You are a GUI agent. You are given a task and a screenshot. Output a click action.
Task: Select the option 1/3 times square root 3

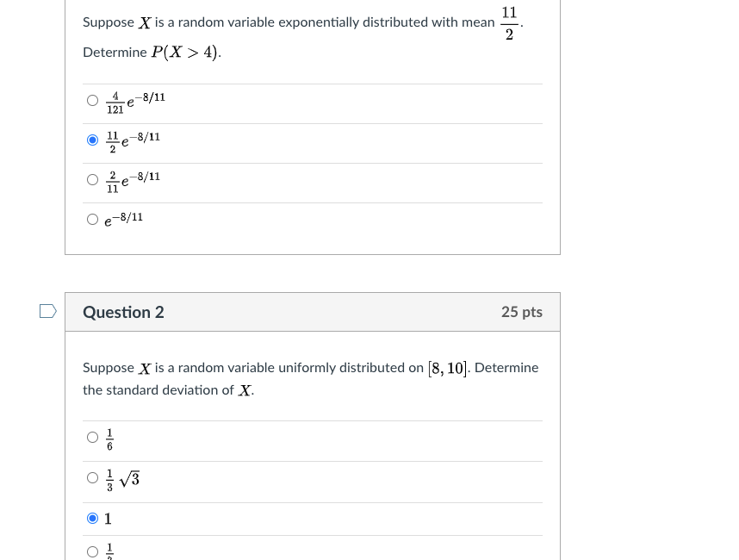[92, 476]
